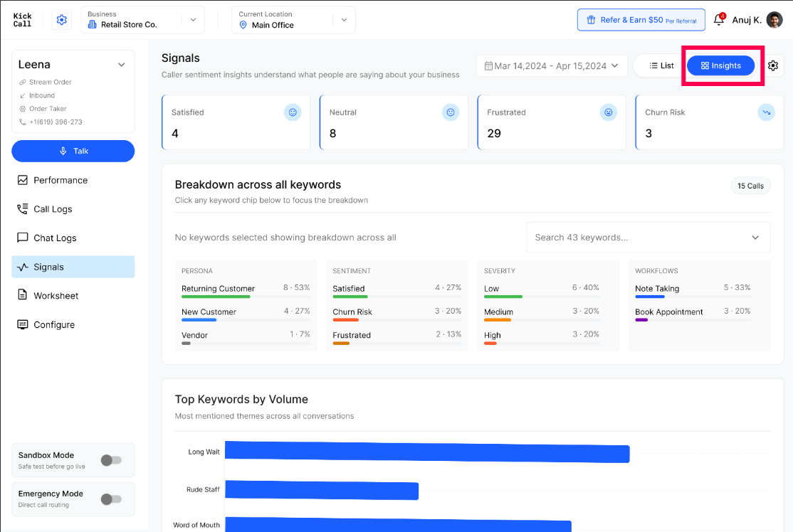Click the Signals settings gear icon
This screenshot has width=793, height=532.
(773, 65)
